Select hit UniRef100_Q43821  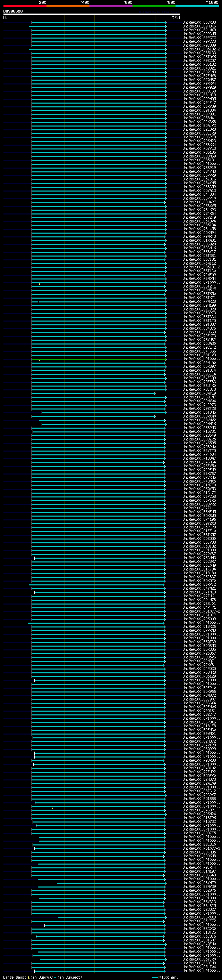(x=199, y=68)
